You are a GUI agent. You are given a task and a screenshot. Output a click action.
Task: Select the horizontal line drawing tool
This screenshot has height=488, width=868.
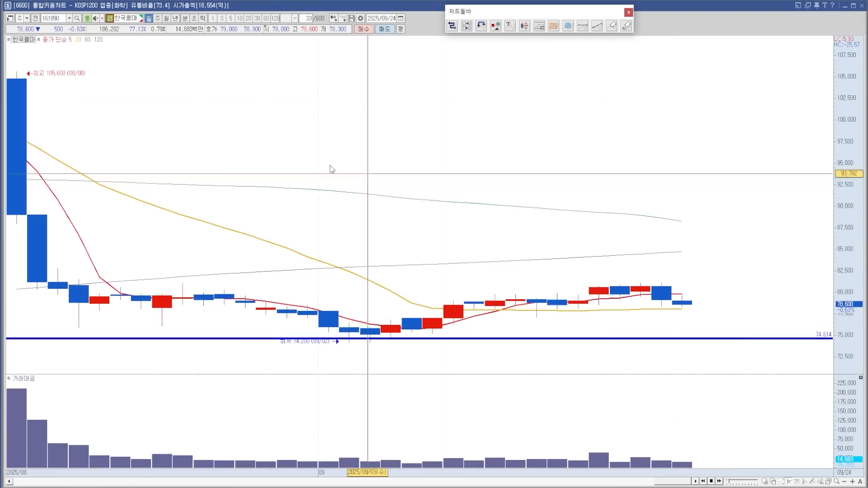582,26
